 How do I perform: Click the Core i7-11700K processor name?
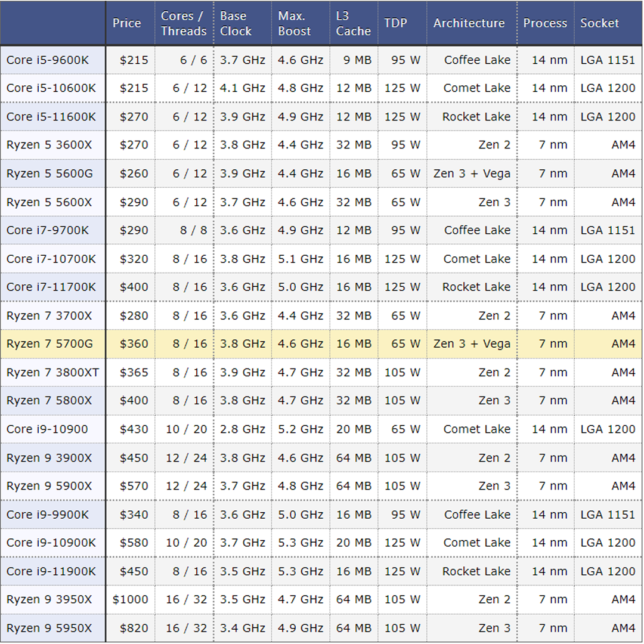click(51, 287)
